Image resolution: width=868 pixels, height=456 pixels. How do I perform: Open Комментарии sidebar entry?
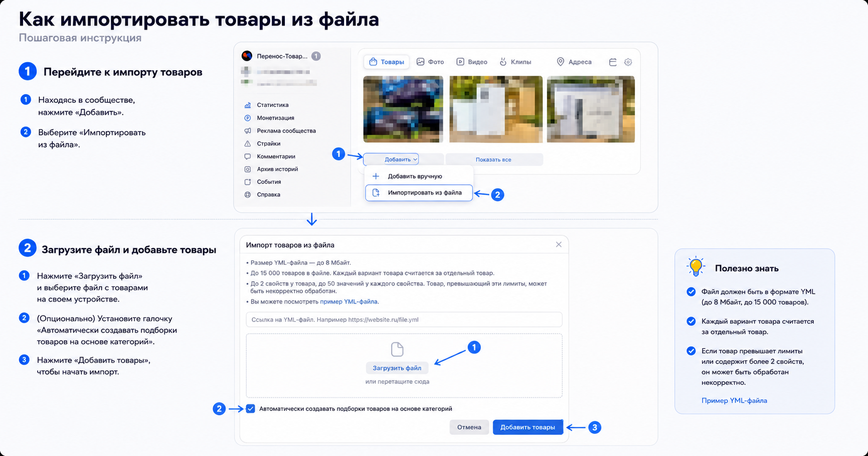click(276, 157)
